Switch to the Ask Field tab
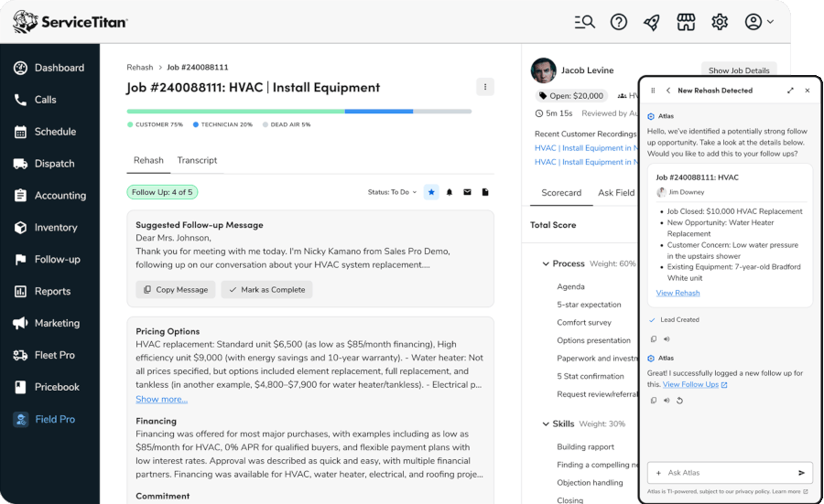This screenshot has width=824, height=504. pos(616,193)
